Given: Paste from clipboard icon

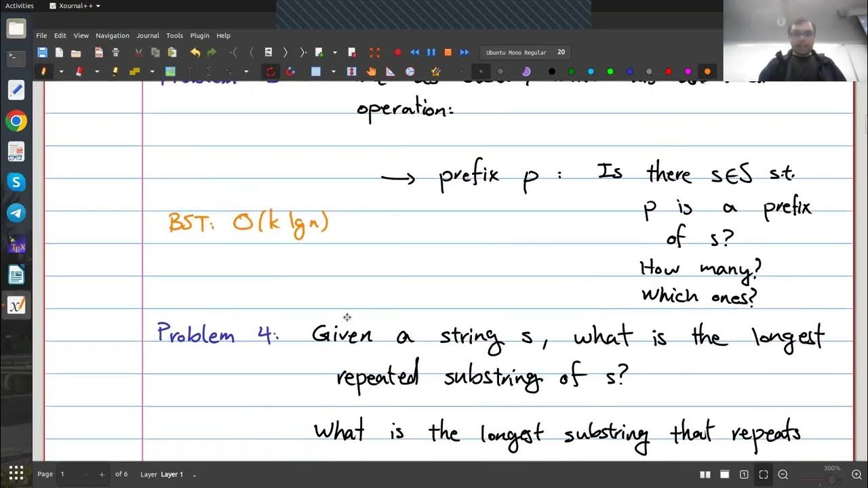Looking at the screenshot, I should pyautogui.click(x=172, y=52).
